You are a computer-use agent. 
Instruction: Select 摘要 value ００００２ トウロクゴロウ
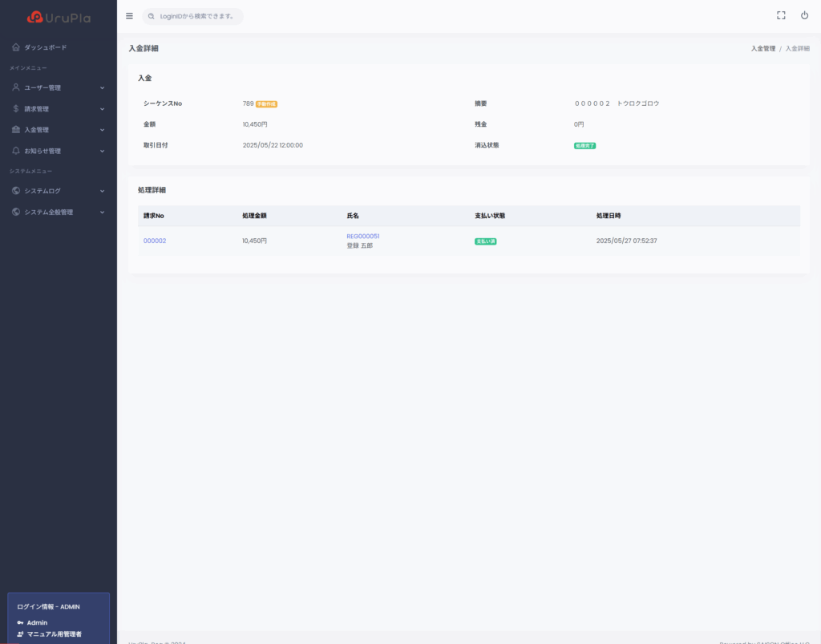(617, 103)
